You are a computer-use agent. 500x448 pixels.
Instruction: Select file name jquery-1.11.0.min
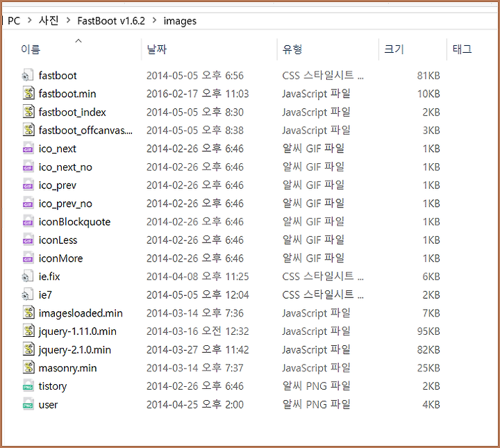point(78,331)
